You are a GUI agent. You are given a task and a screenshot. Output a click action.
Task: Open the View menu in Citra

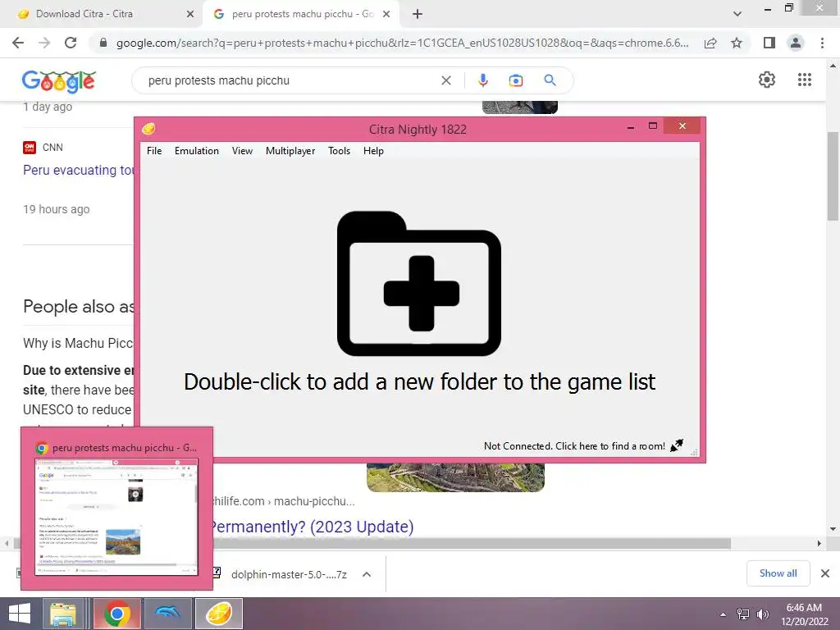[242, 151]
